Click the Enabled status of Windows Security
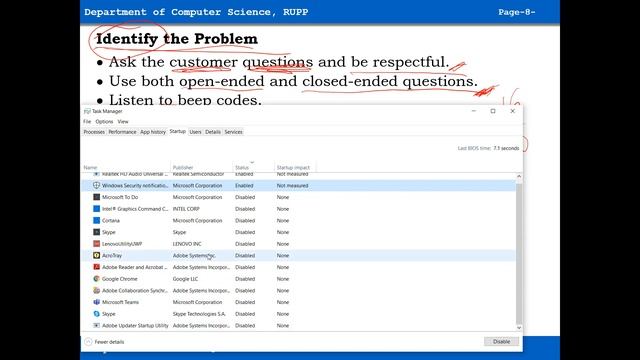 (x=244, y=186)
